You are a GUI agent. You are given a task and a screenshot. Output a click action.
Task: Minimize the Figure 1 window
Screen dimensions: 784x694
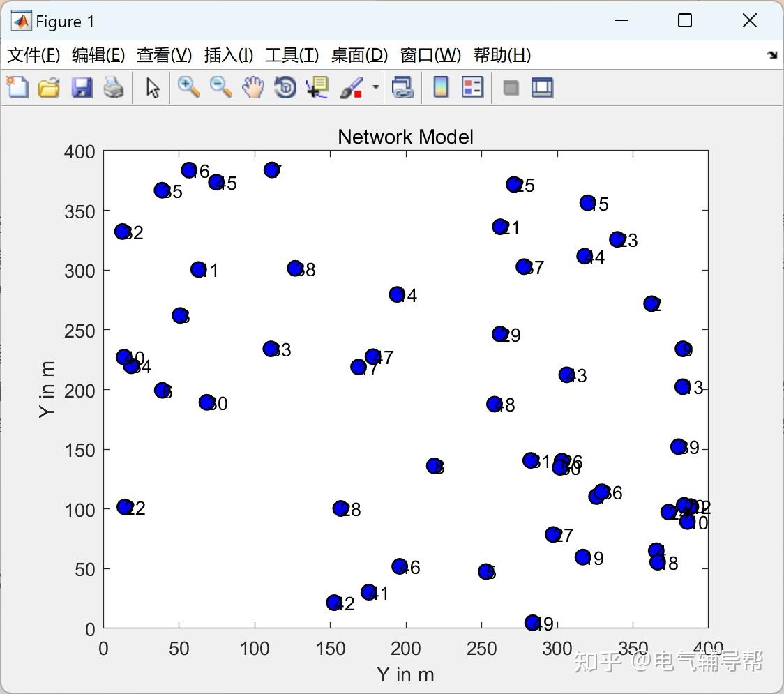point(621,20)
